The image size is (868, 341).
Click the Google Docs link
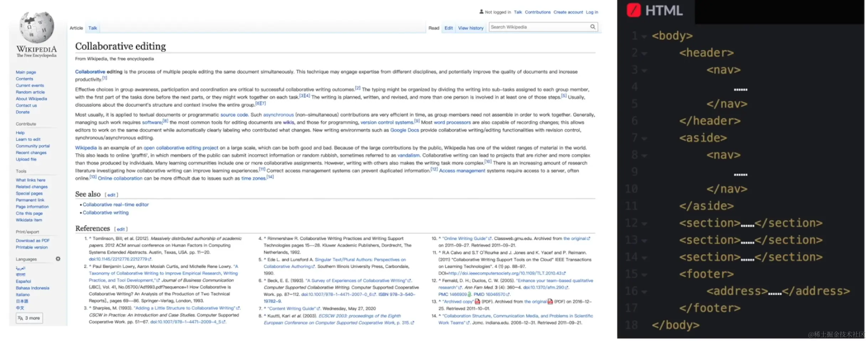(405, 130)
